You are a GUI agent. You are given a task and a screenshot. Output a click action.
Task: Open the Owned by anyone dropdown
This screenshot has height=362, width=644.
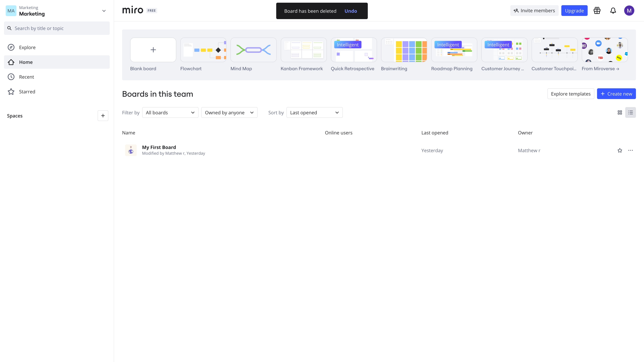[229, 112]
